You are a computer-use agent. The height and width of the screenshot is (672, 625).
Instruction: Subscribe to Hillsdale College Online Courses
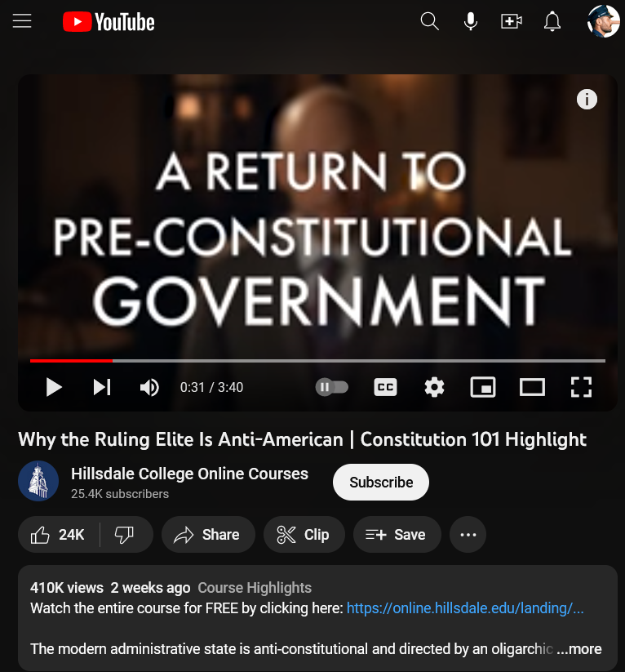click(x=381, y=482)
